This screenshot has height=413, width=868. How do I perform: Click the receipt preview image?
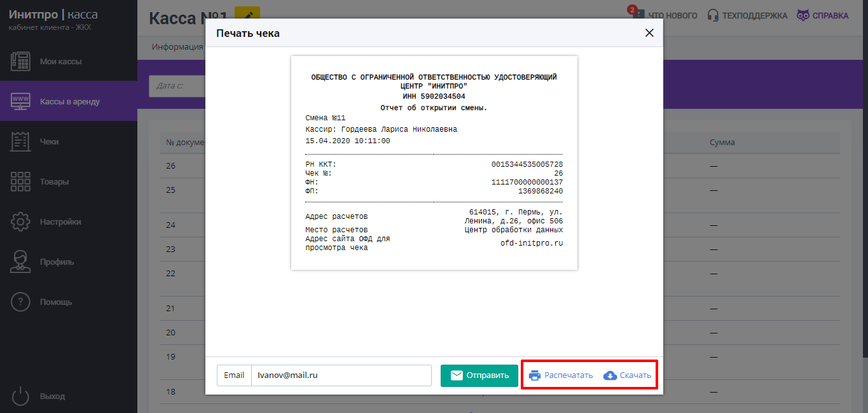pyautogui.click(x=434, y=163)
